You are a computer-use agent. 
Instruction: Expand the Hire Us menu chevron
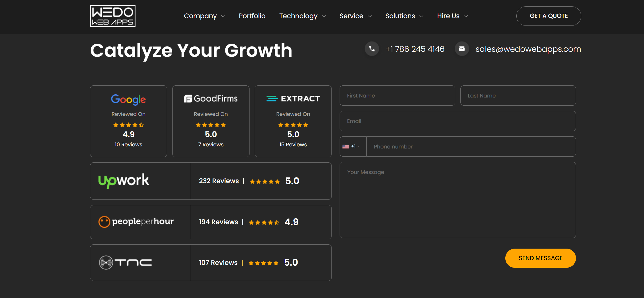[466, 16]
